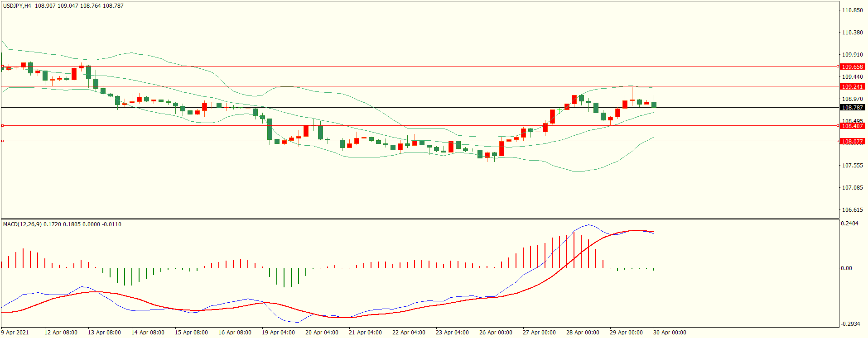The image size is (868, 338).
Task: Select left handle of the 108.407 horizontal line
Action: [x=2, y=126]
